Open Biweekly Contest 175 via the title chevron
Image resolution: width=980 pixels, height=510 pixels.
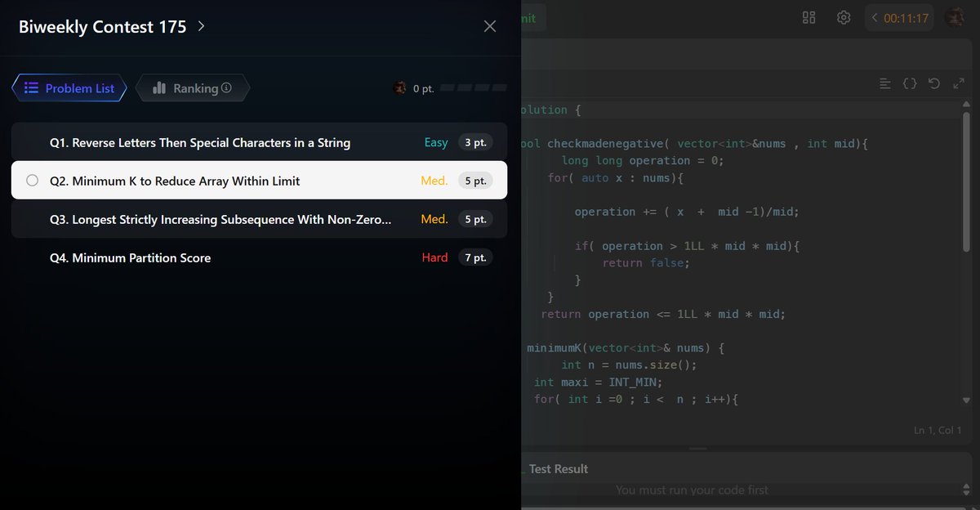coord(201,26)
